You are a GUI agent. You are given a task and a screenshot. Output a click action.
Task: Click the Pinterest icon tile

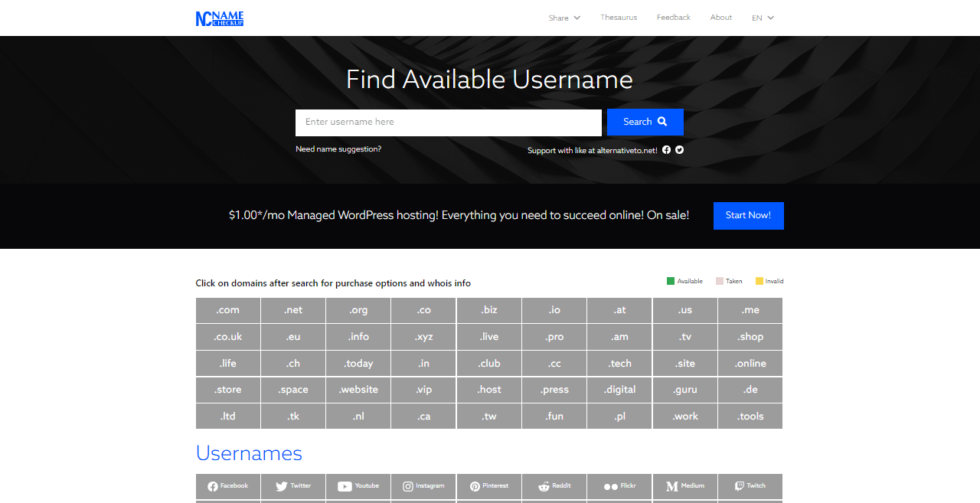489,486
